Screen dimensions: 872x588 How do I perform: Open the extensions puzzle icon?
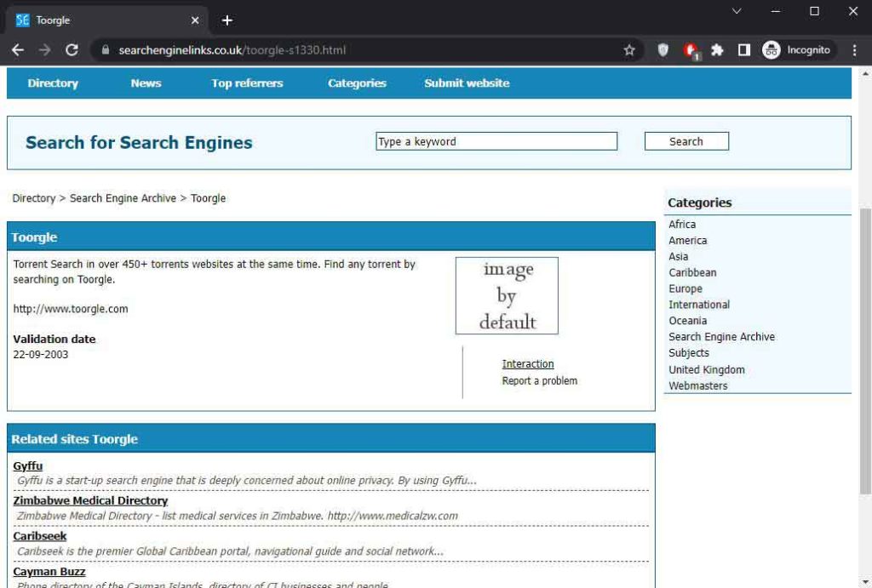[717, 50]
